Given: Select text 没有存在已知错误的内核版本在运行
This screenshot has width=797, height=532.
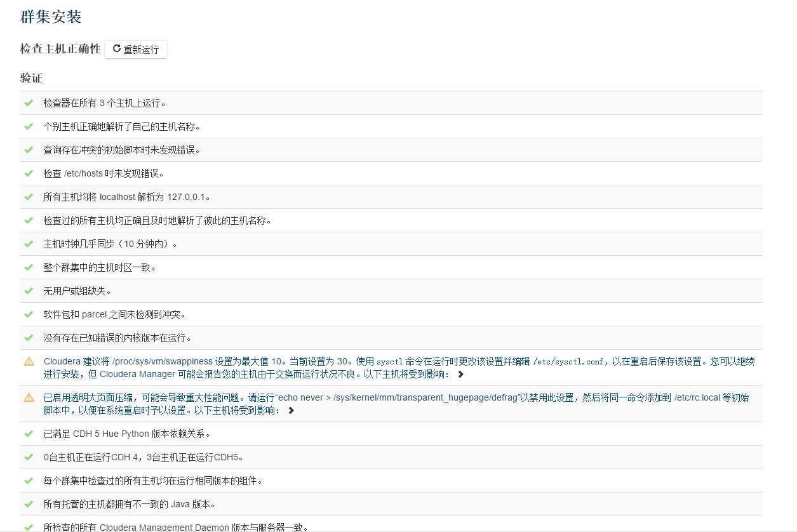Looking at the screenshot, I should click(117, 338).
